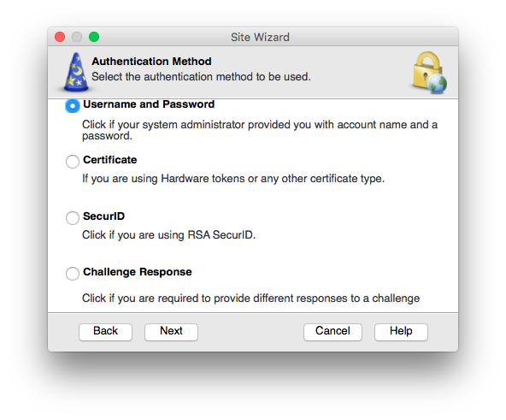Image resolution: width=506 pixels, height=420 pixels.
Task: Click the "Username and Password" label text
Action: [149, 104]
